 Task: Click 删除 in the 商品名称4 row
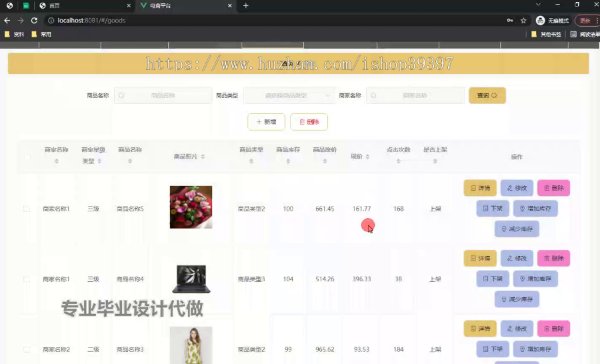coord(554,259)
